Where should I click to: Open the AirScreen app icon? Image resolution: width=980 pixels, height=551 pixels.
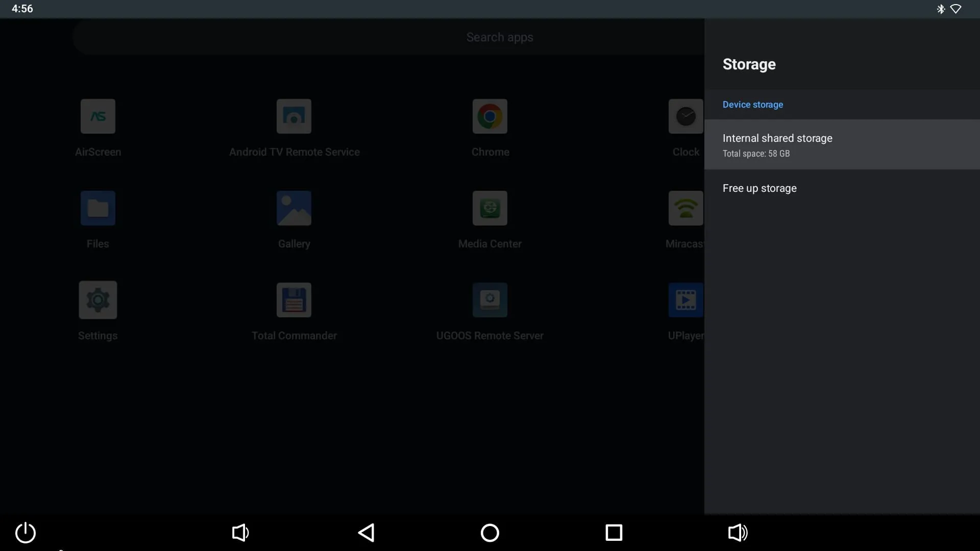point(97,116)
